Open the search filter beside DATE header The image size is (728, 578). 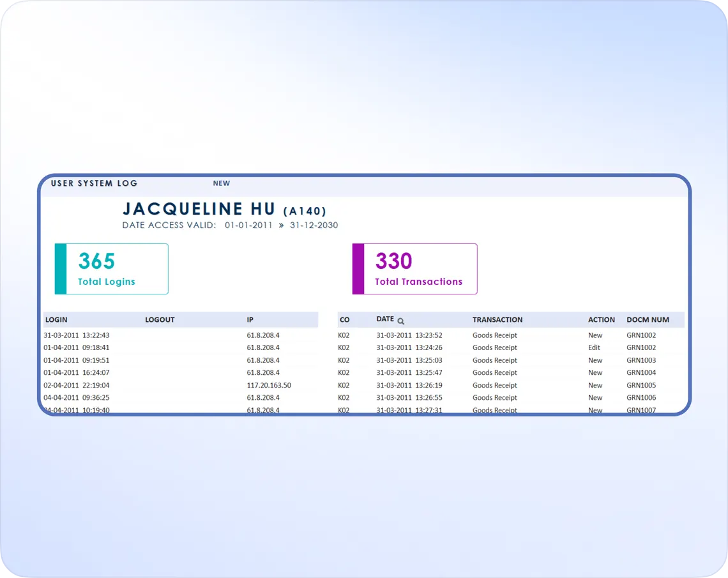401,321
